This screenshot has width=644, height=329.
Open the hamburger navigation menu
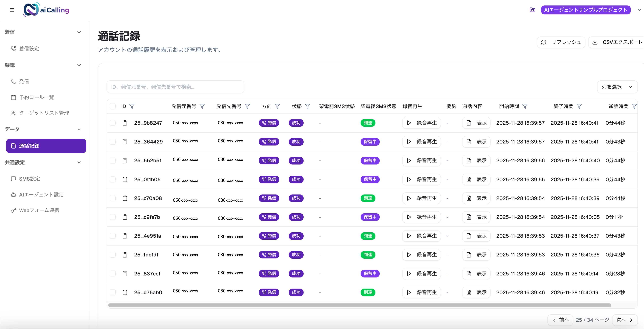[12, 10]
